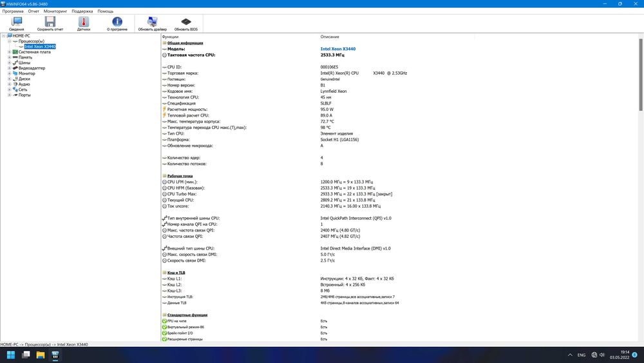Image resolution: width=644 pixels, height=363 pixels.
Task: Expand the Монитор tree node
Action: coord(10,73)
